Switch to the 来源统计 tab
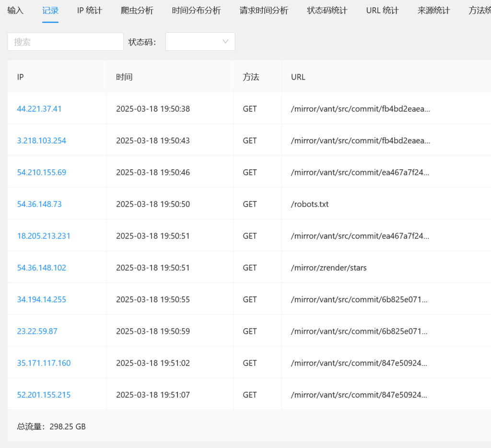 (x=433, y=10)
